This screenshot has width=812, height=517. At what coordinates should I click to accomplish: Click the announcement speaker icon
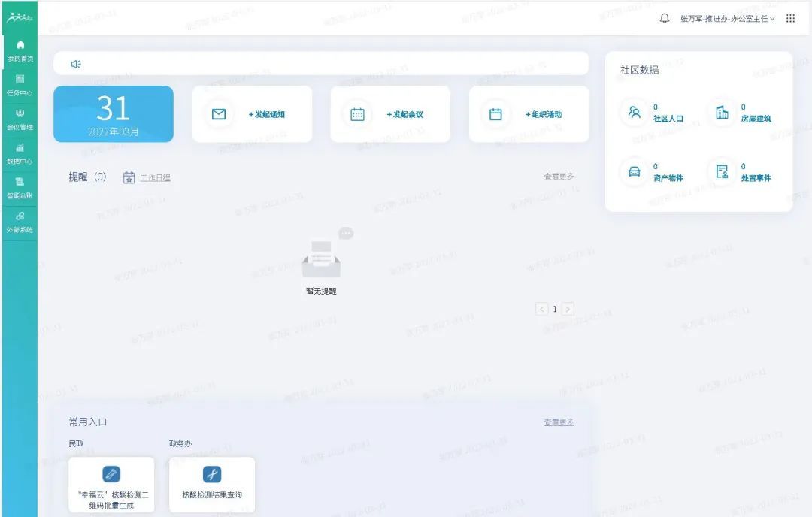coord(75,64)
